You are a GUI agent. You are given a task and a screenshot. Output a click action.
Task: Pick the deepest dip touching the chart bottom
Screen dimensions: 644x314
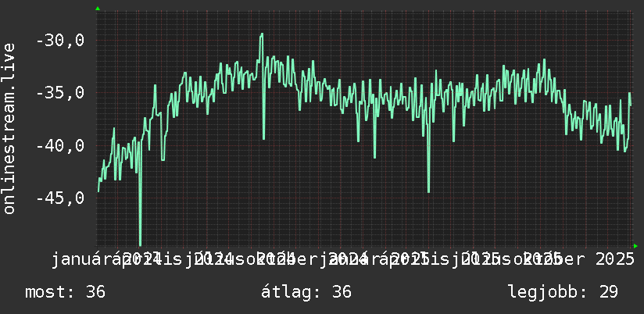click(x=141, y=244)
